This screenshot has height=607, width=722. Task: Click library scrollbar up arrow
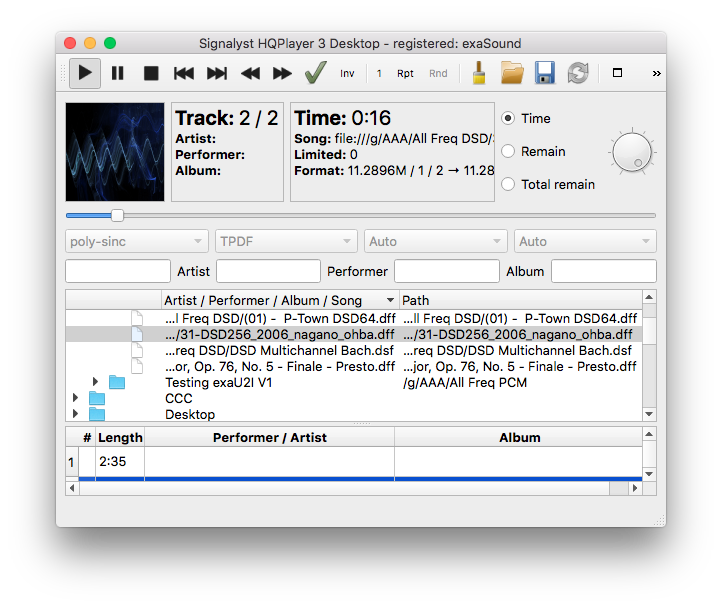tap(649, 297)
